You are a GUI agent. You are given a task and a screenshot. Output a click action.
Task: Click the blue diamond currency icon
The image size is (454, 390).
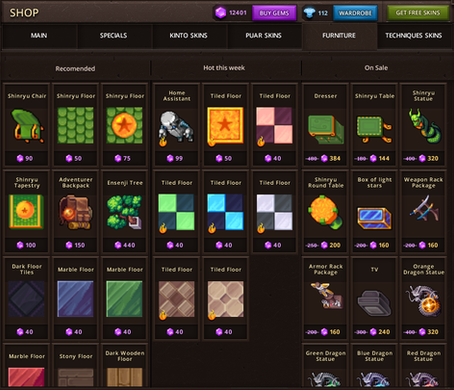[x=309, y=13]
